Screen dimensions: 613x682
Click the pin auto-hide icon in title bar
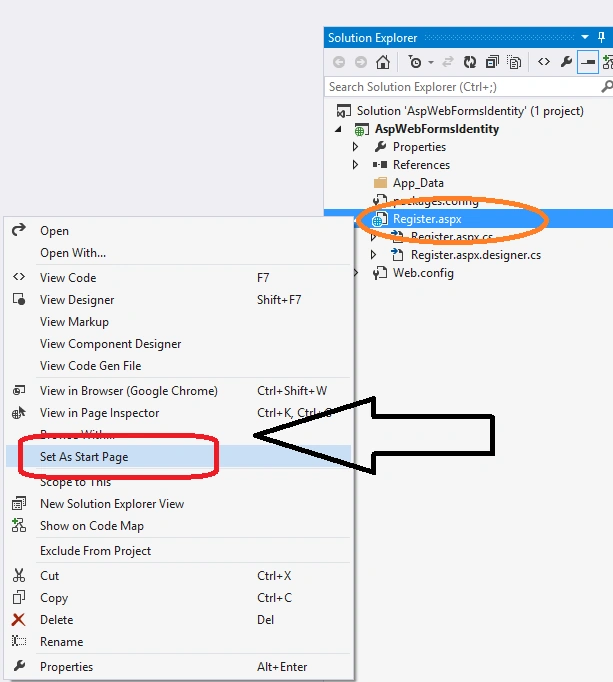601,37
